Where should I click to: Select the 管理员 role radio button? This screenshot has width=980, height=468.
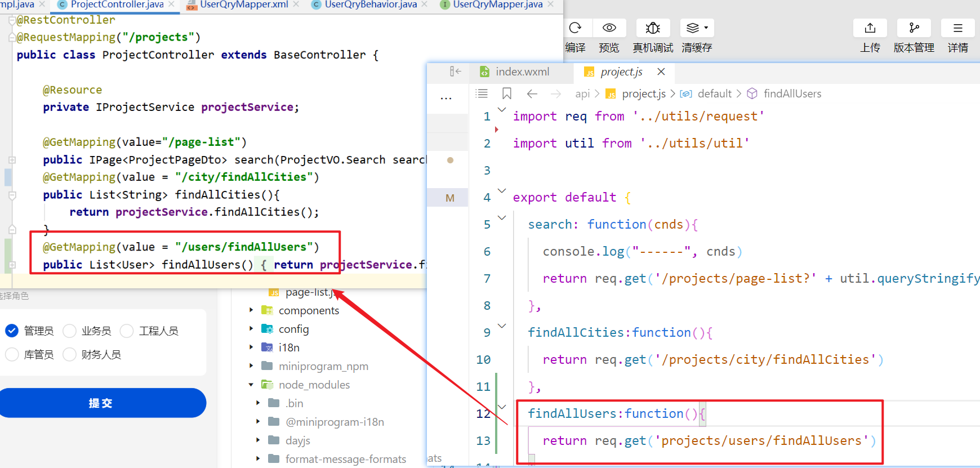12,331
